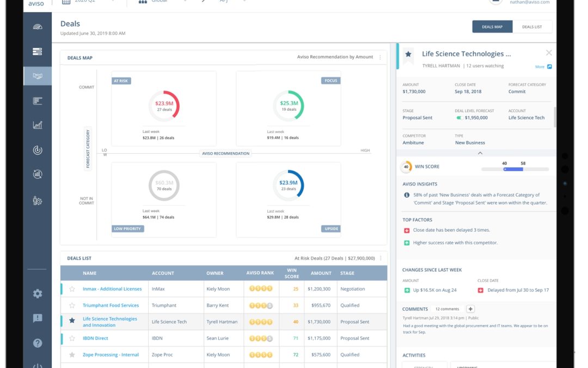Switch to Deals Map view
Image resolution: width=588 pixels, height=368 pixels.
coord(492,27)
